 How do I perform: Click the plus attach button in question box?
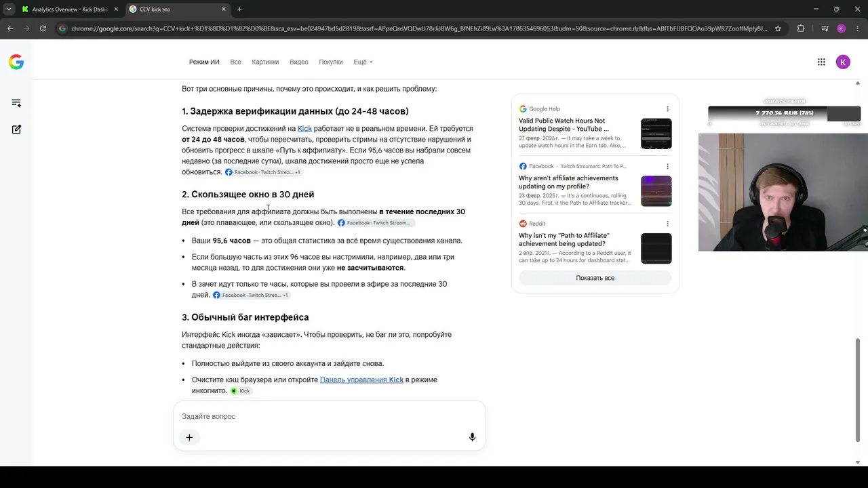(189, 437)
